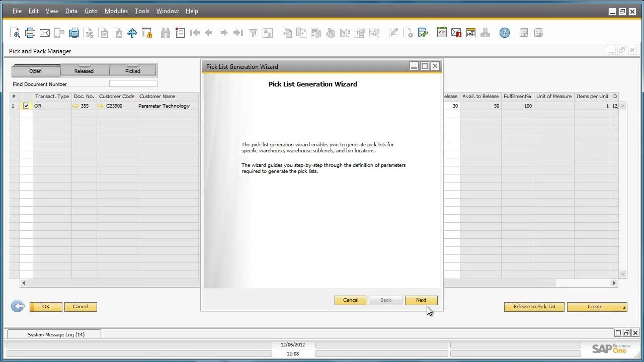
Task: Click the table's horizontal scrollbar right arrow
Action: coord(614,283)
